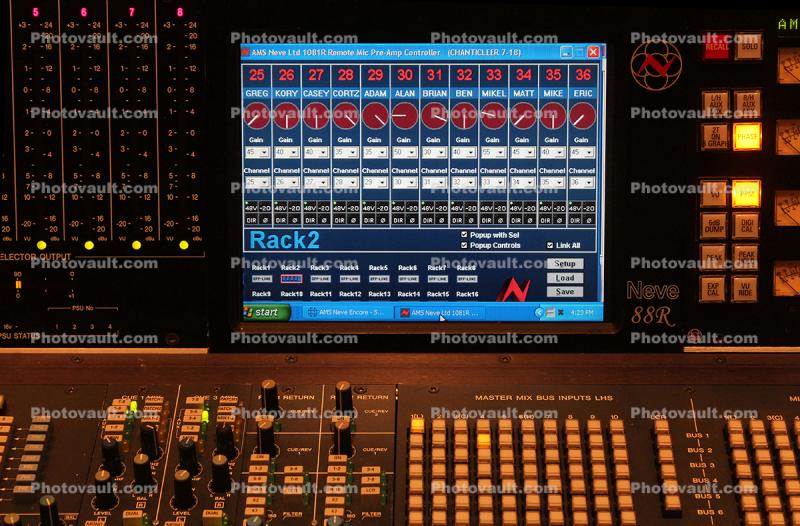This screenshot has height=526, width=800.
Task: Toggle the Popup with Sel checkbox
Action: click(x=463, y=235)
